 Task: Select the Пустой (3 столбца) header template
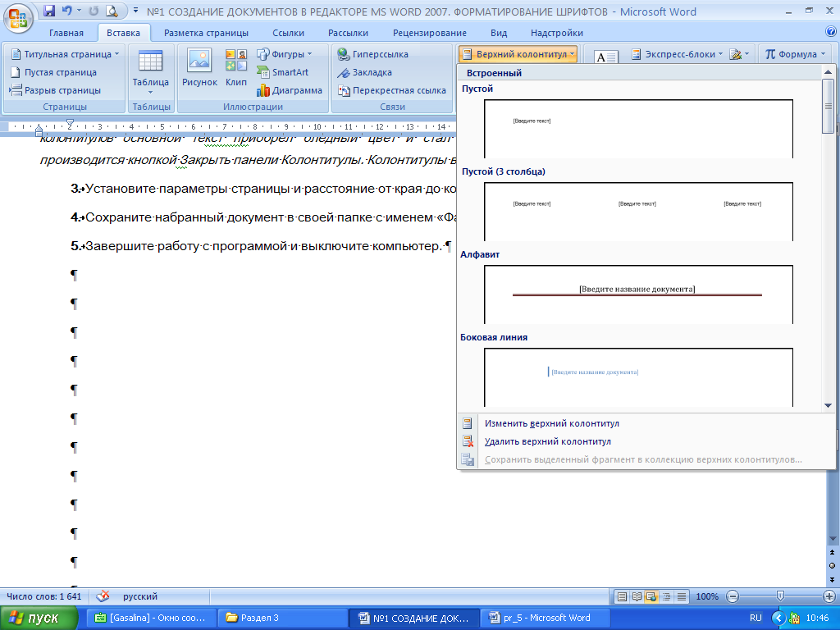[638, 212]
